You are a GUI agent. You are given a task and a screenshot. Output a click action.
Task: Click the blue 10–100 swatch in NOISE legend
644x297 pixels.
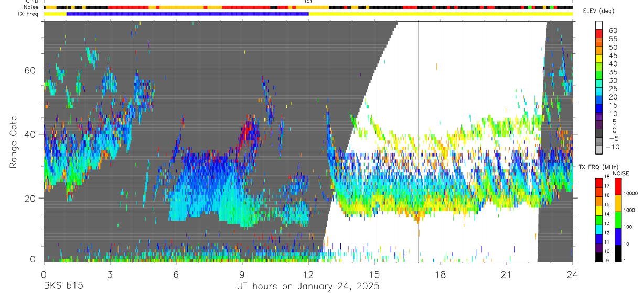coord(618,237)
